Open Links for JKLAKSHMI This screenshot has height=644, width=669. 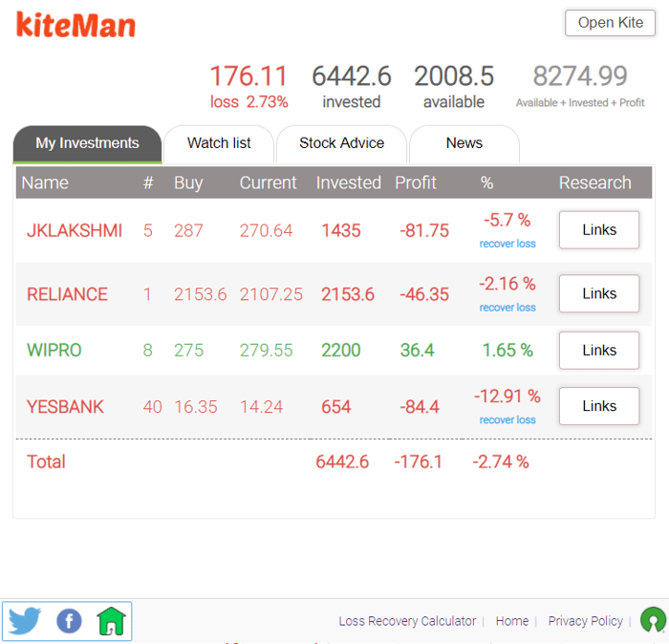(599, 230)
